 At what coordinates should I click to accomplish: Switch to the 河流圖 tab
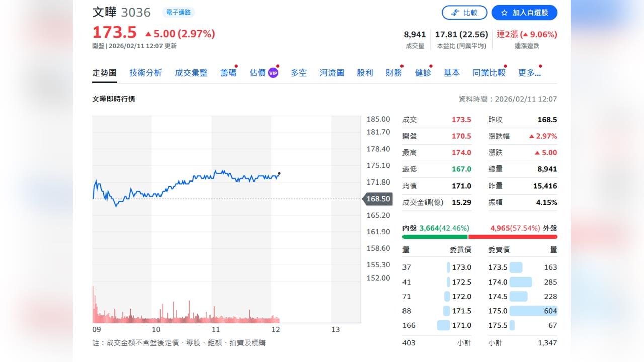coord(331,72)
